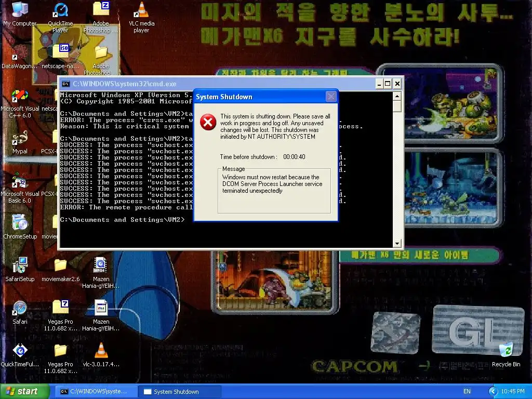Click the 'Reason: This is critical system' line

(x=125, y=126)
